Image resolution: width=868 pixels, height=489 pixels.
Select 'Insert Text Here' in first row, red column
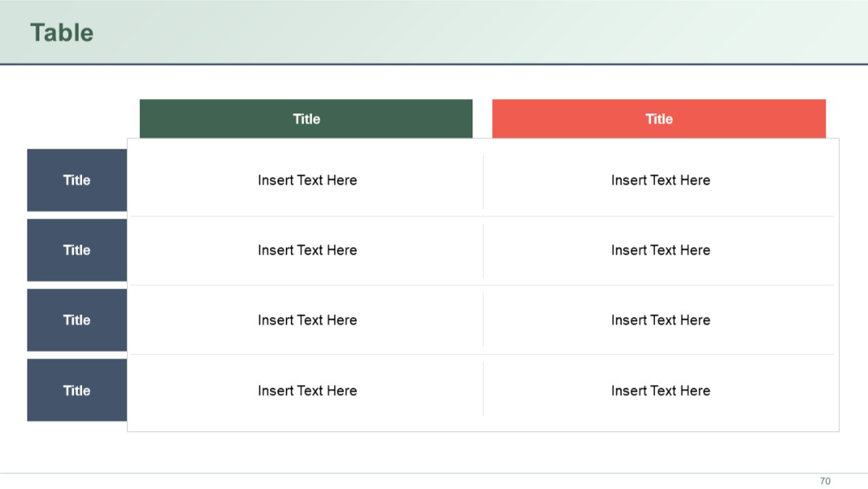[661, 180]
